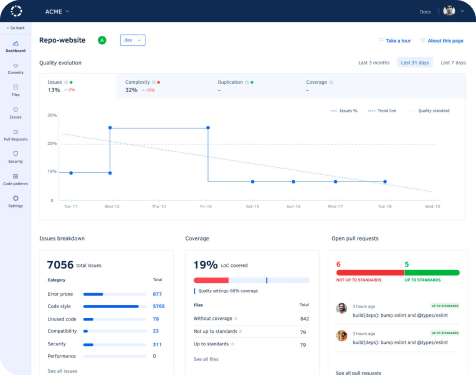Click the Tue 18 chart data point
Viewport: 476px width, 375px height.
(385, 182)
